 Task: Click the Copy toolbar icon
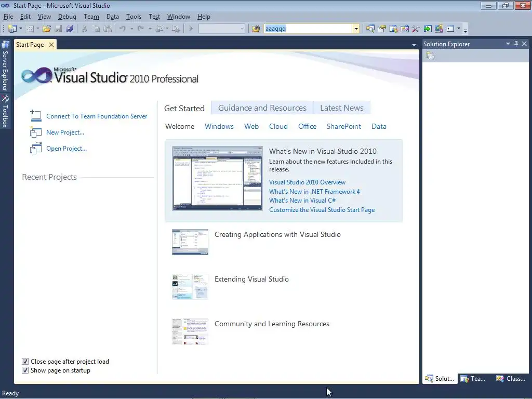tap(96, 29)
